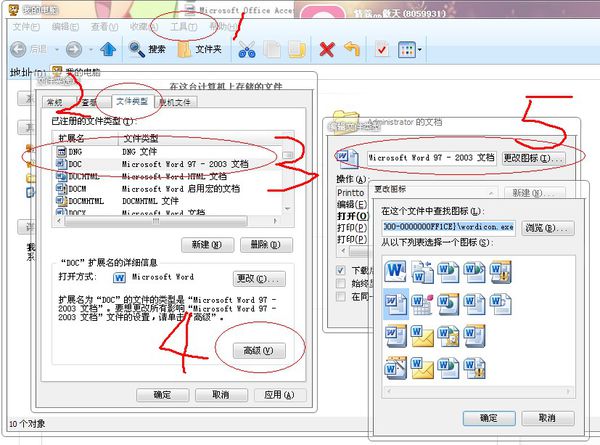
Task: Pick the large Word application logo icon
Action: click(x=396, y=271)
